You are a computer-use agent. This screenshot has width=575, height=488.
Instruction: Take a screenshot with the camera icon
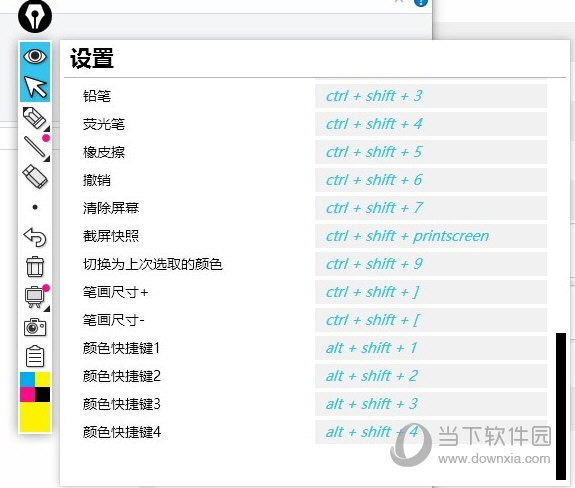click(x=35, y=327)
